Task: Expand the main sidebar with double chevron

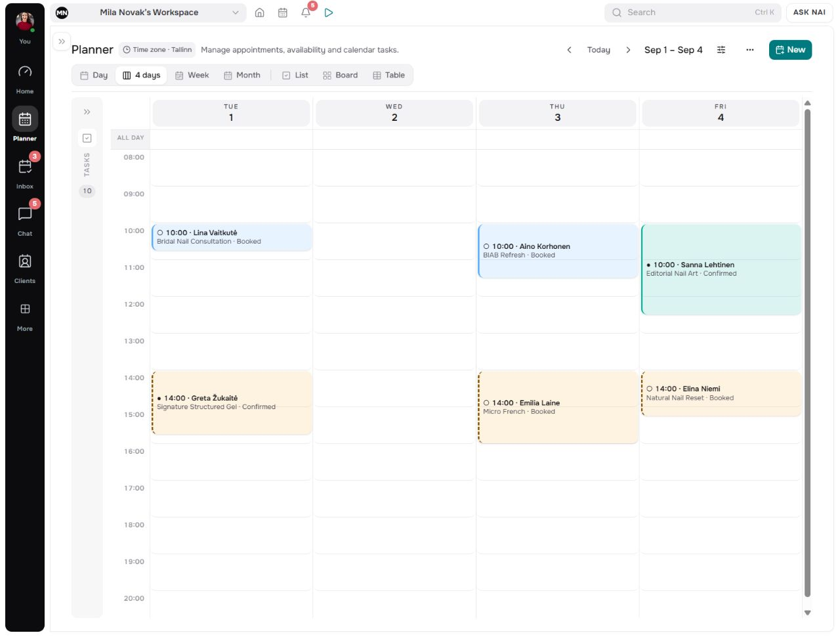Action: pyautogui.click(x=62, y=41)
